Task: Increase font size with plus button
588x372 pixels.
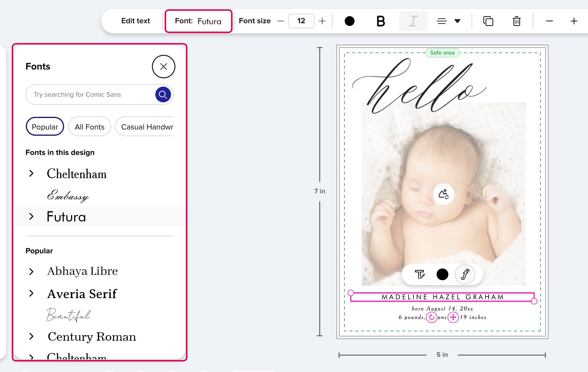Action: (322, 21)
